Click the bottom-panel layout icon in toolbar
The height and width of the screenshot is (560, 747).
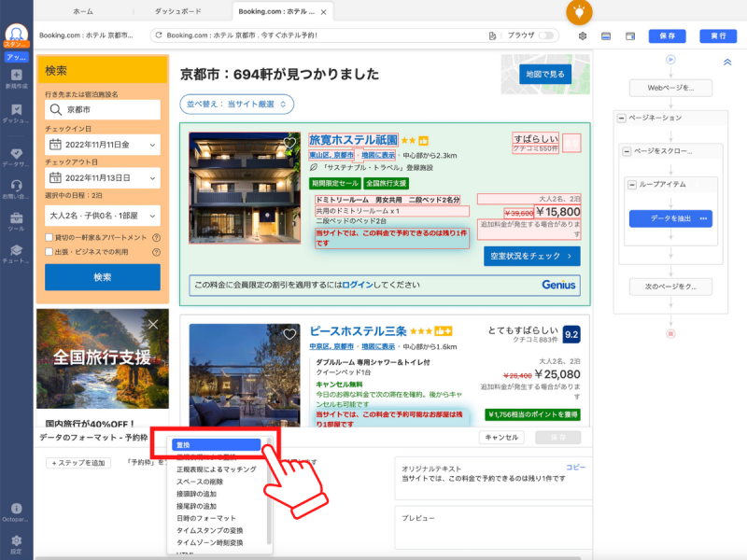(x=606, y=36)
